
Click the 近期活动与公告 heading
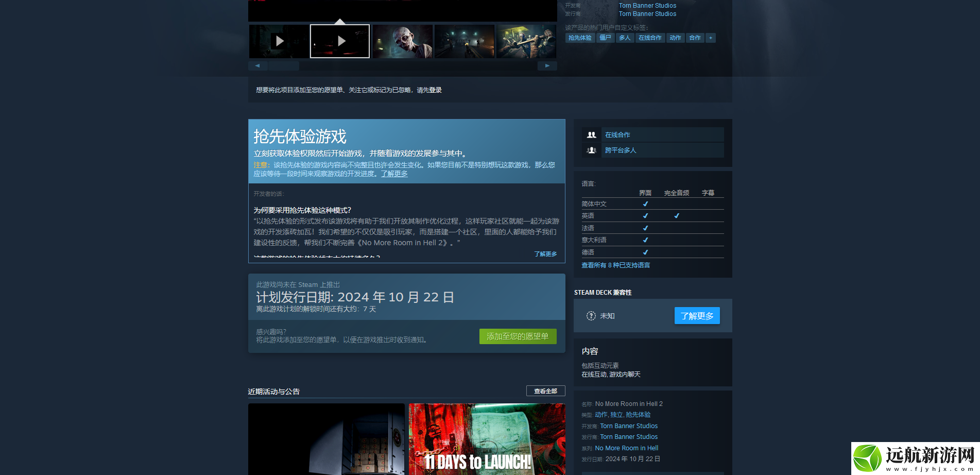click(273, 392)
